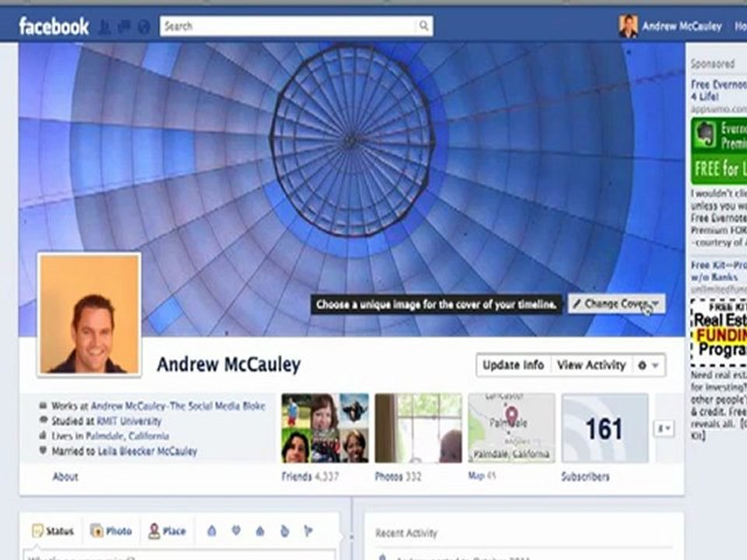The image size is (747, 560).
Task: Click the education icon beside Studied at
Action: coord(43,421)
